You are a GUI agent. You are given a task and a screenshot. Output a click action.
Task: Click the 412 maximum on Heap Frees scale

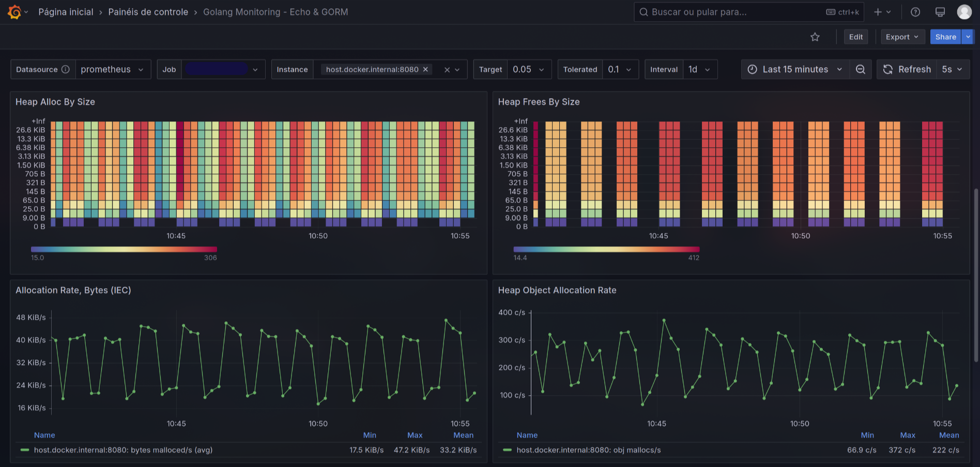click(694, 258)
